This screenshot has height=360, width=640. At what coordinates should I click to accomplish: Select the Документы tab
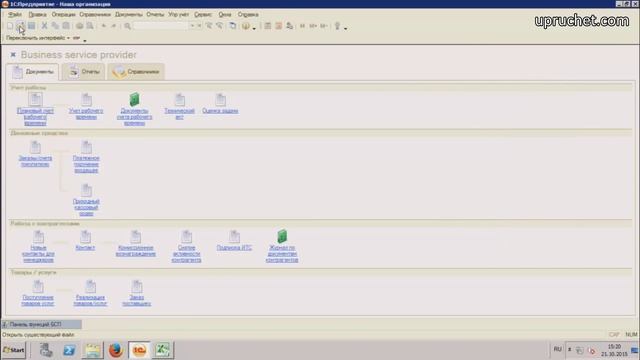(x=33, y=72)
